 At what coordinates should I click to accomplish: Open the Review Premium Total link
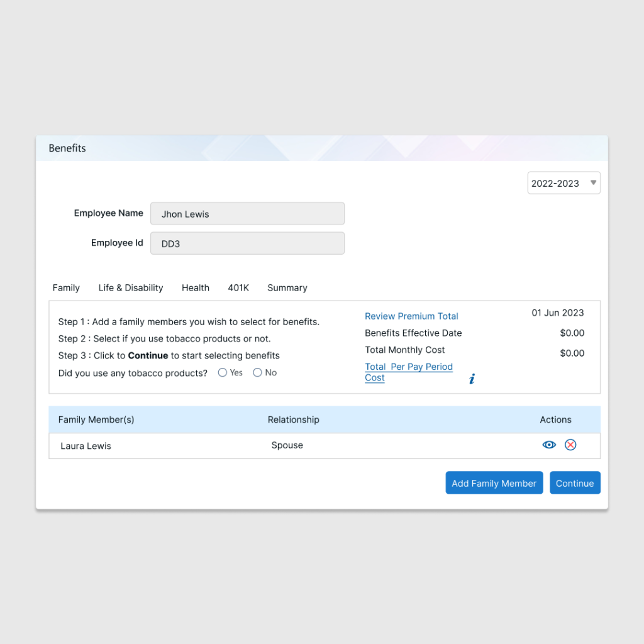pos(411,316)
